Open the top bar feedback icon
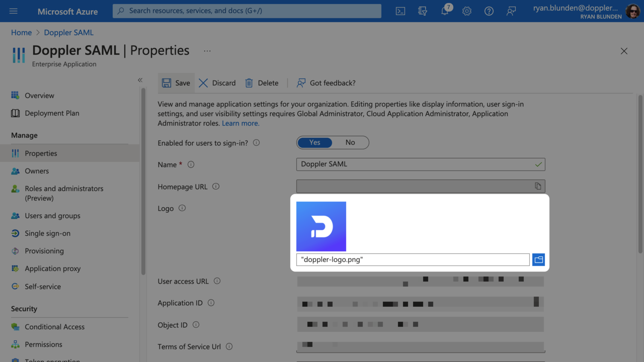Screen dimensions: 644x362 pos(511,11)
